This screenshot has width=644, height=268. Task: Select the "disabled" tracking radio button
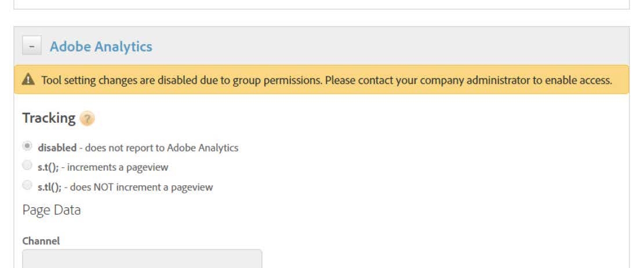tap(27, 147)
